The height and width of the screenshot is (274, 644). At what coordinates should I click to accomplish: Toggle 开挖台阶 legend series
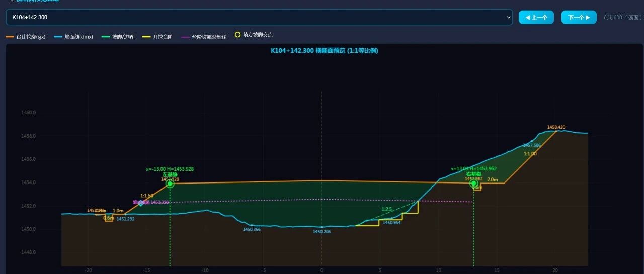[x=157, y=37]
